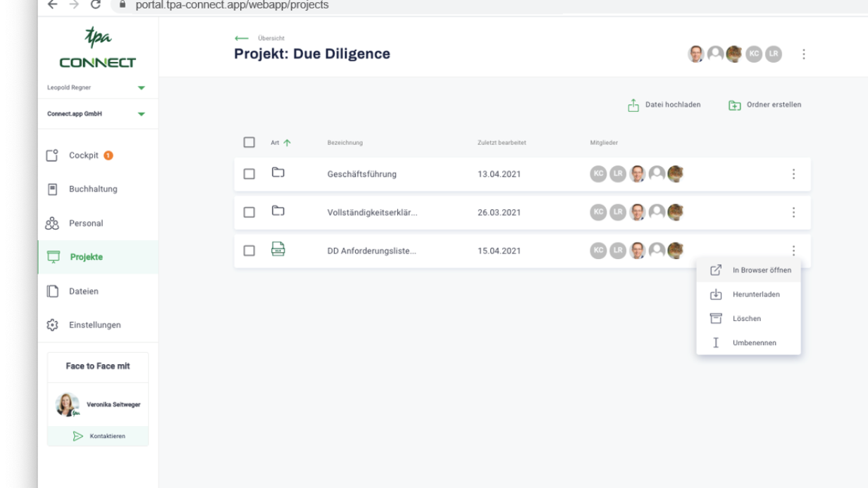Open the Connect.app GmbH company dropdown
Viewport: 868px width, 488px height.
141,114
